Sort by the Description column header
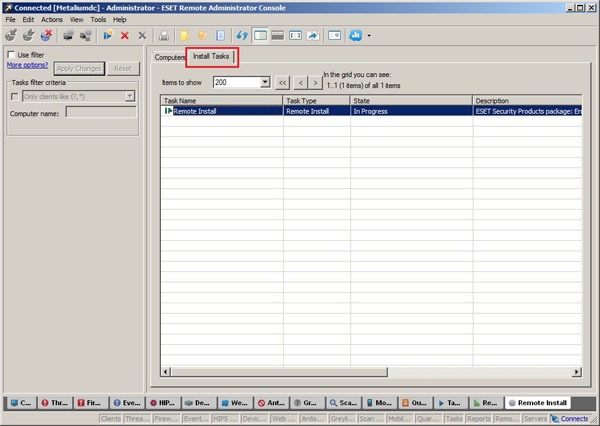This screenshot has height=426, width=600. [x=528, y=101]
